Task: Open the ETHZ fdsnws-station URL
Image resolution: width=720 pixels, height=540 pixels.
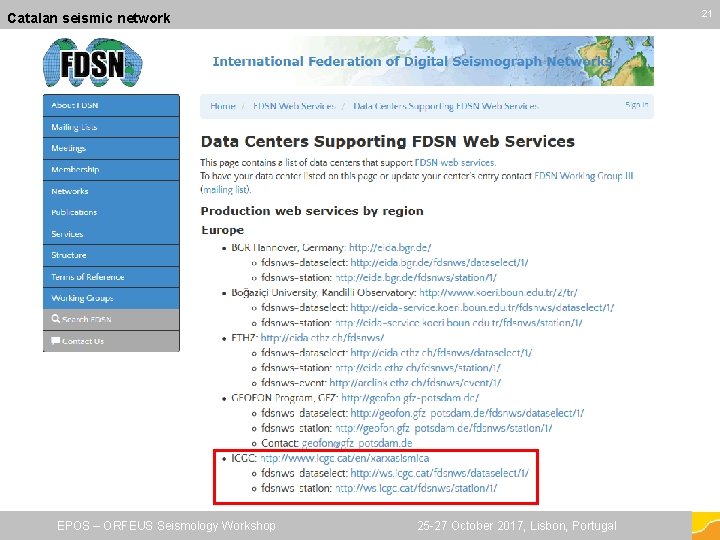Action: (417, 368)
